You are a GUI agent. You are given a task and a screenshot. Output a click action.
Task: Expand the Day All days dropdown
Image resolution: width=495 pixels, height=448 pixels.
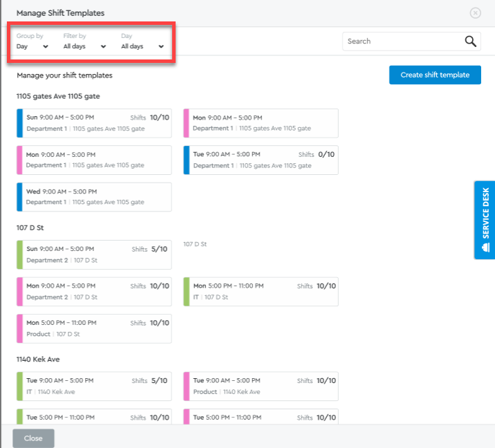(x=142, y=46)
